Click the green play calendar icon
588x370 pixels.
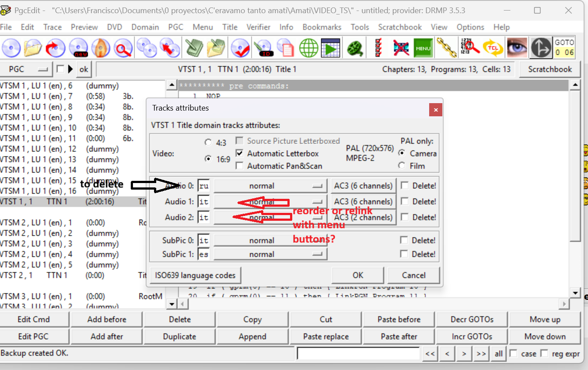click(331, 48)
